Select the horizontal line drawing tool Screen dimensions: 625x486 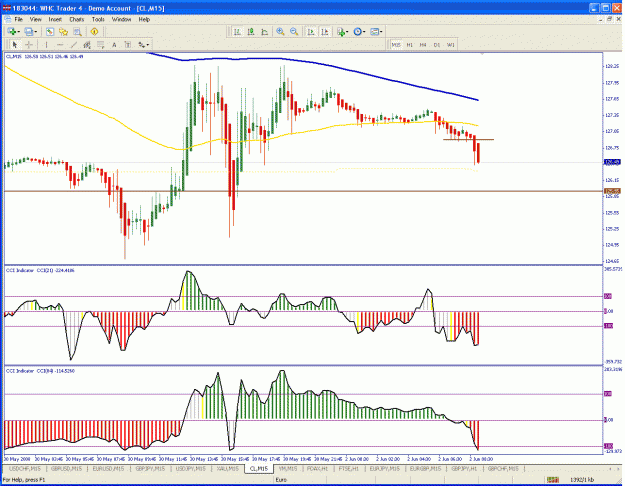pyautogui.click(x=60, y=45)
